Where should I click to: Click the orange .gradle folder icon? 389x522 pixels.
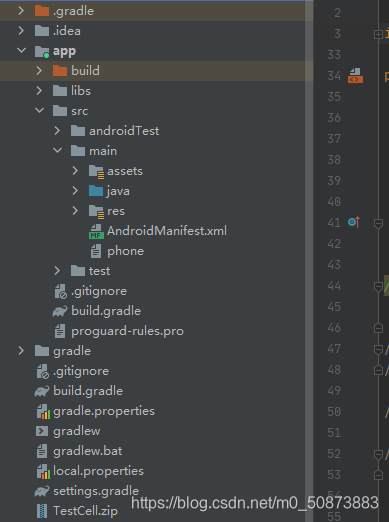[x=42, y=11]
